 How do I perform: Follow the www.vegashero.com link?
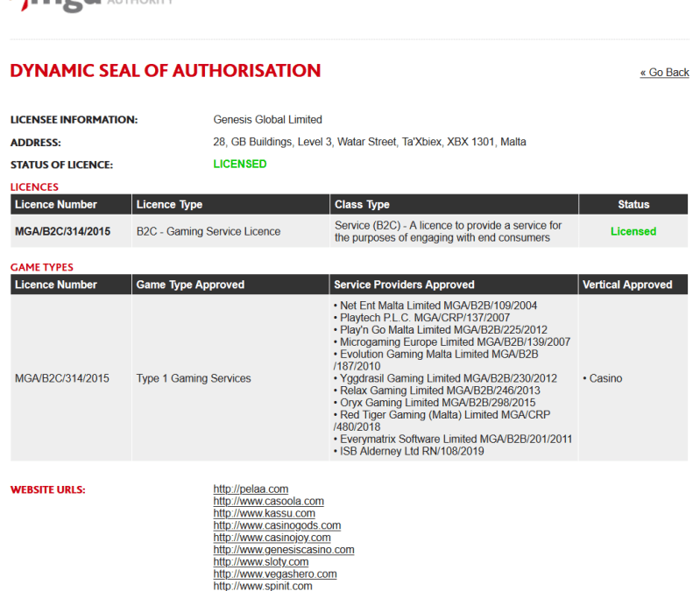[274, 573]
